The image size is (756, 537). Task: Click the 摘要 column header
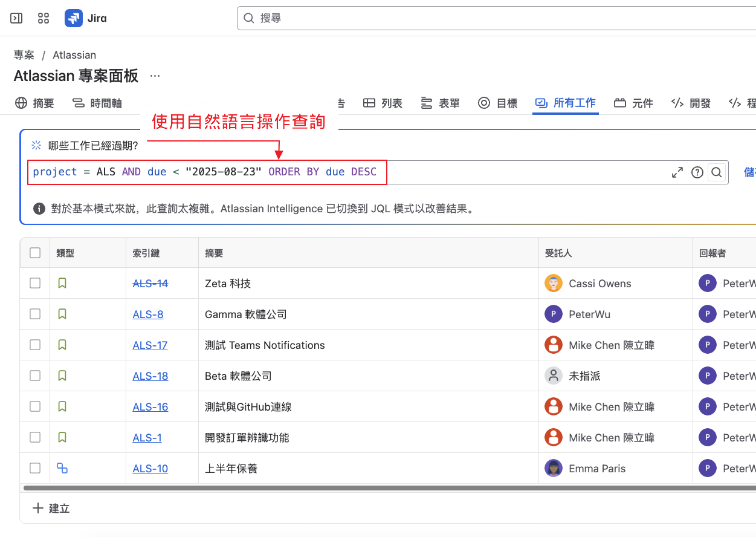(214, 253)
